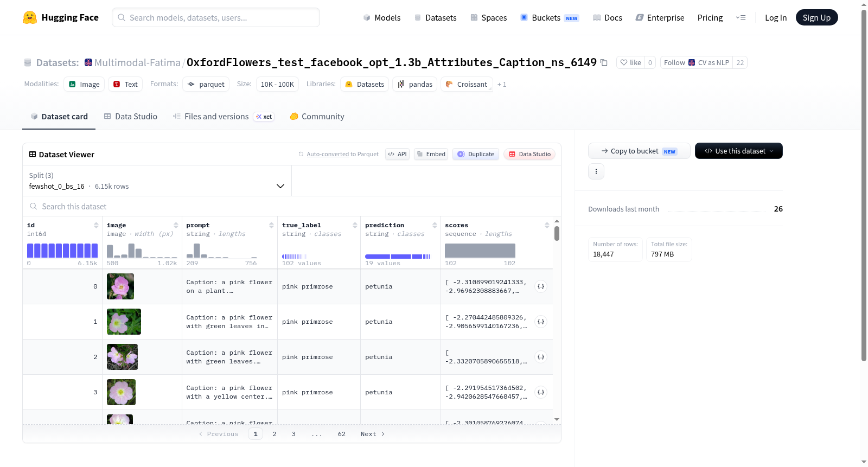
Task: Open the flower thumbnail in row 3
Action: click(121, 392)
